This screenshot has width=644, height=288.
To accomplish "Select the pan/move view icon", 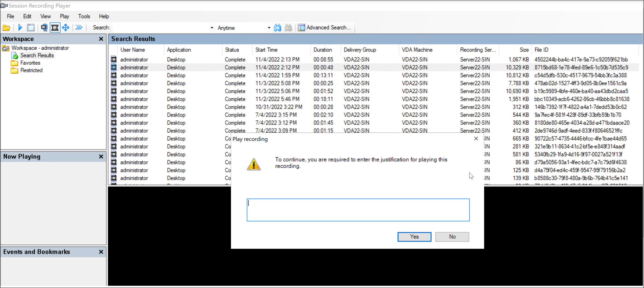I will click(x=66, y=27).
